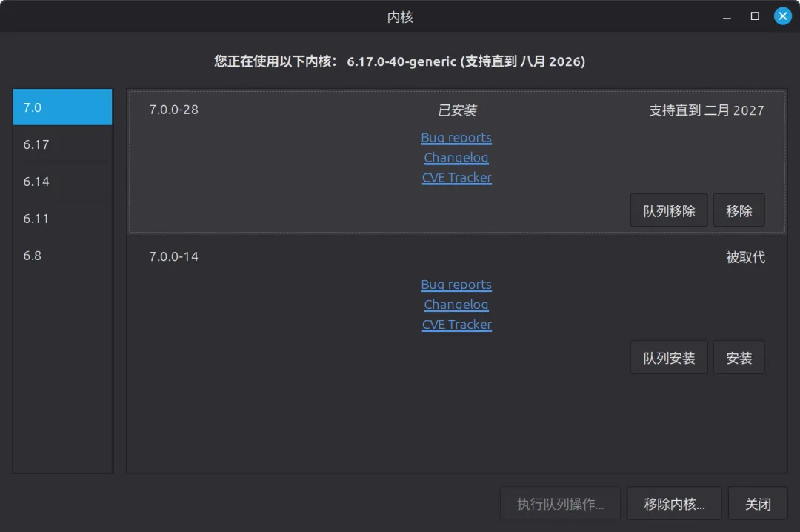The width and height of the screenshot is (800, 532).
Task: Open CVE Tracker for kernel 7.0.0-28
Action: [456, 178]
